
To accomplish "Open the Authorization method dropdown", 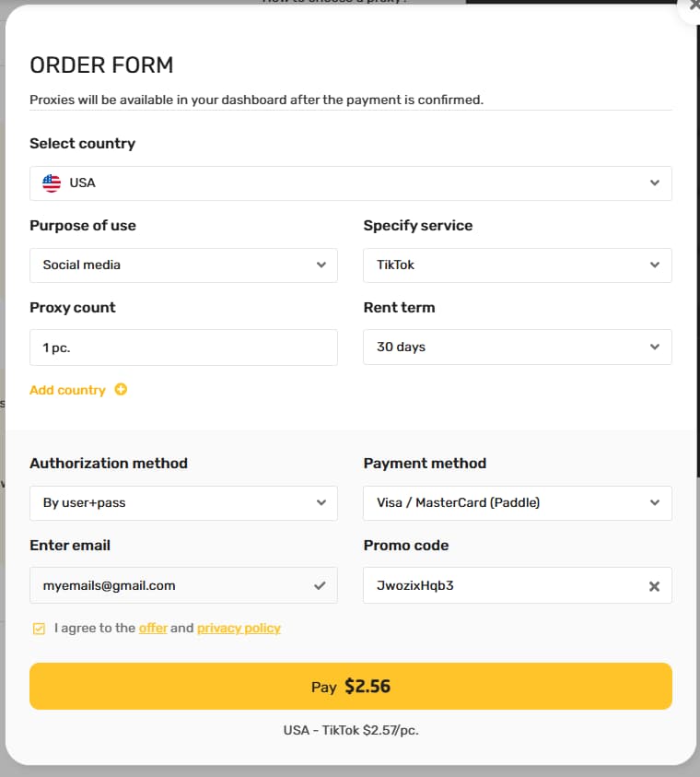I will tap(183, 503).
